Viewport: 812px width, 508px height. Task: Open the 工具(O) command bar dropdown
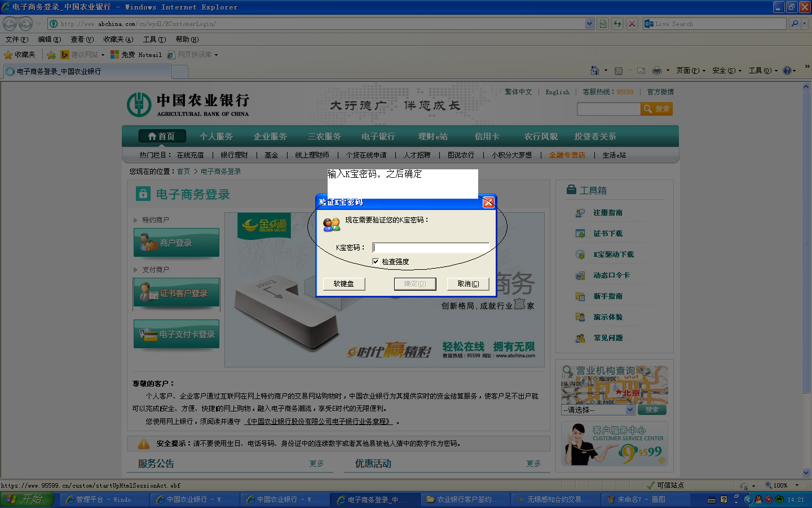point(763,71)
